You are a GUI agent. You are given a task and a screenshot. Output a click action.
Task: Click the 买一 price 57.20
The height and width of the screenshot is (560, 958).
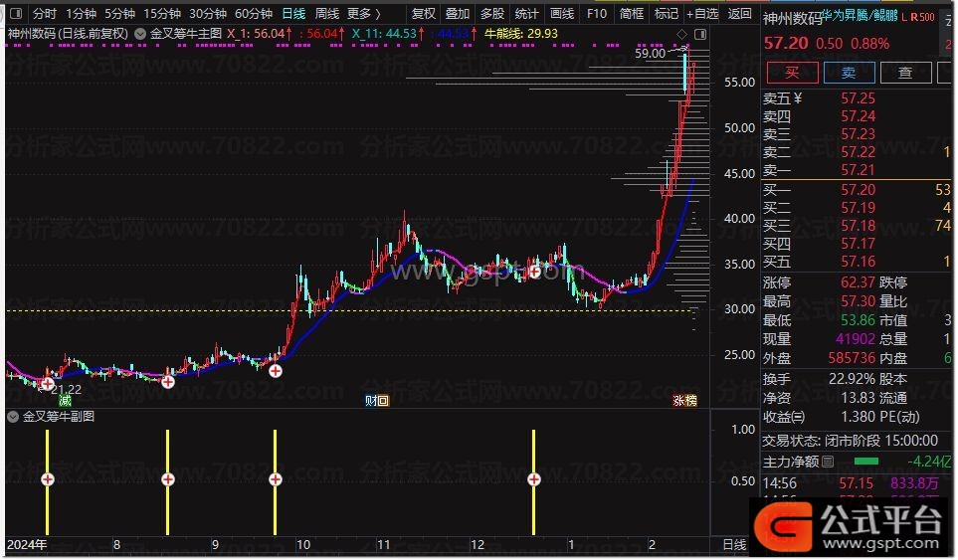[x=858, y=190]
